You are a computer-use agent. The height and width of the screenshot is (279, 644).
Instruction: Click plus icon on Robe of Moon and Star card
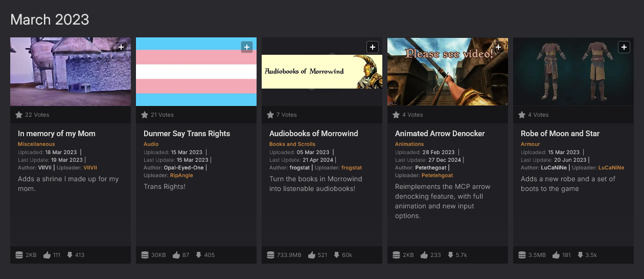[624, 47]
